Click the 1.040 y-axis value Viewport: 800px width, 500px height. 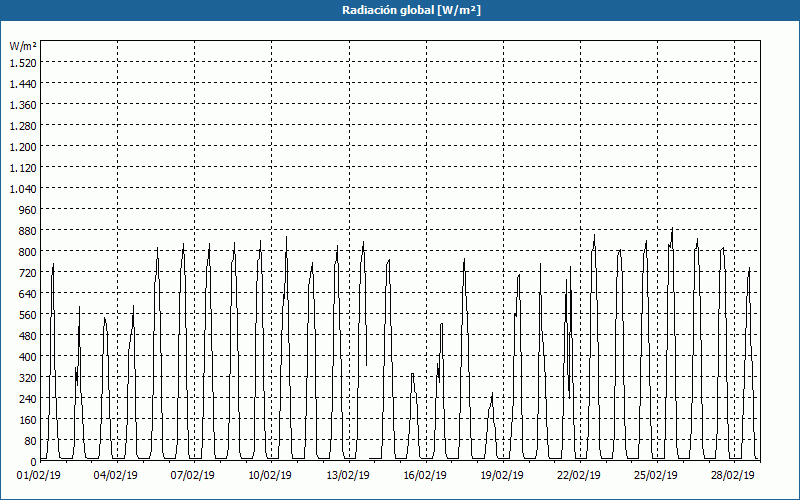[22, 189]
